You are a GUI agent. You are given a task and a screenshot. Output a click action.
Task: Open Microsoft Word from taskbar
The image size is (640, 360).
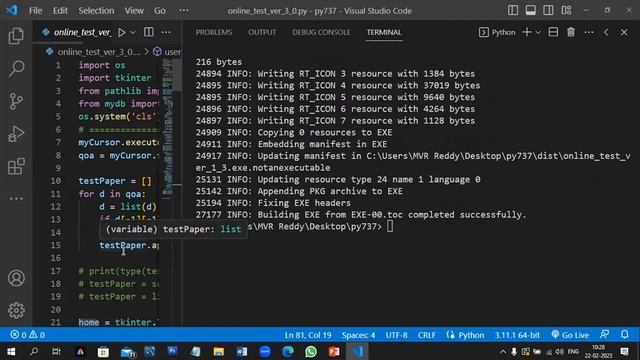click(x=242, y=351)
